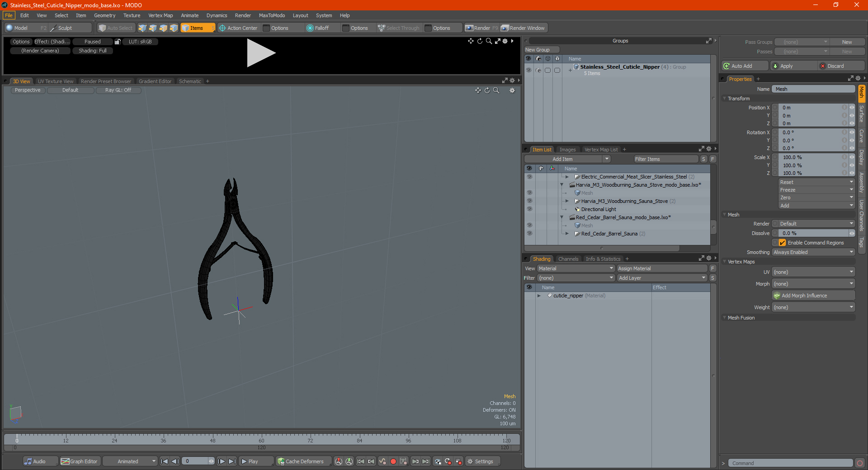Image resolution: width=868 pixels, height=470 pixels.
Task: Switch to Items selection mode
Action: (198, 28)
